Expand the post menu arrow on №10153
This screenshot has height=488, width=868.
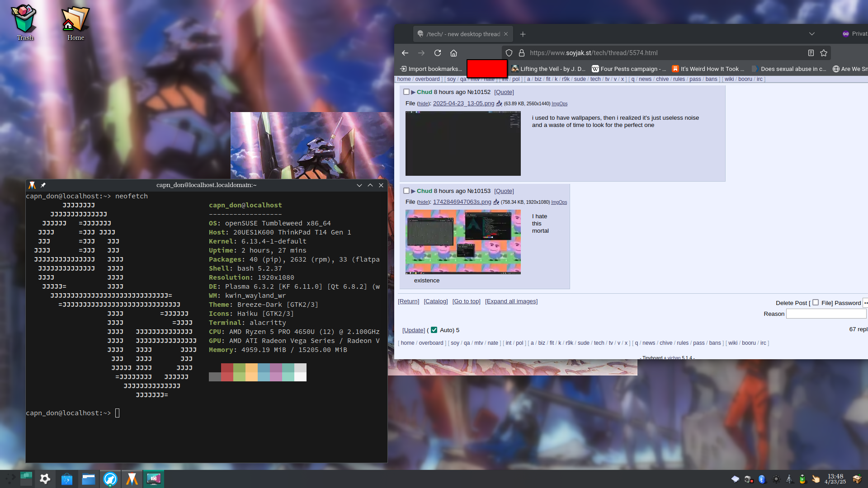(413, 191)
